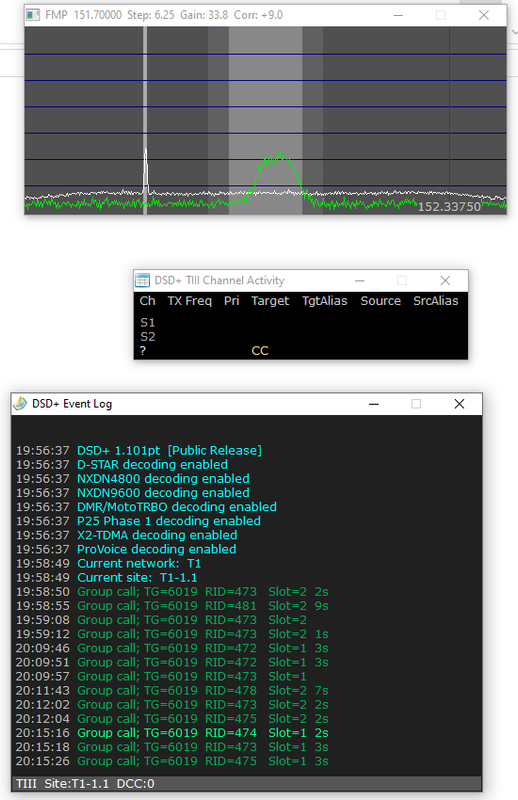Click the ProVoice decoding enabled log line

click(126, 549)
